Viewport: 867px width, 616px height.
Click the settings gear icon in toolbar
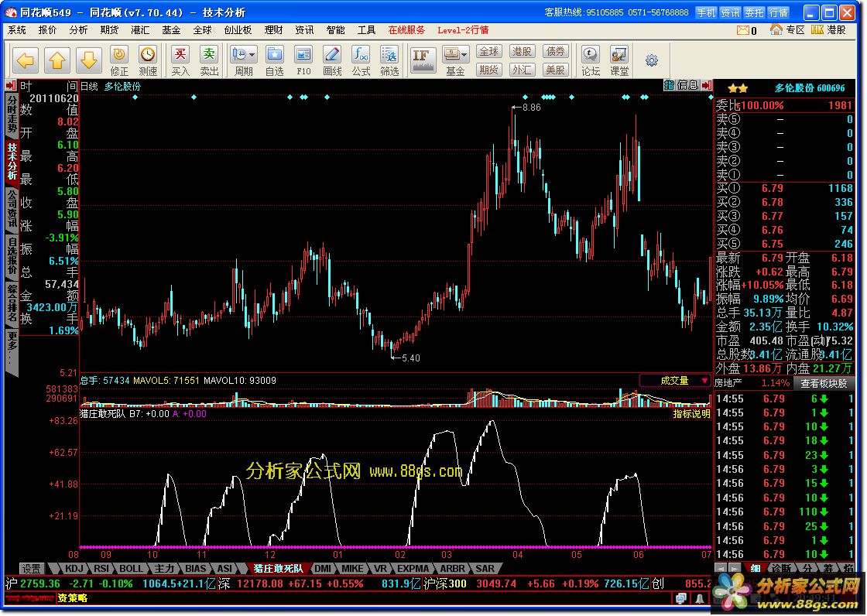[x=652, y=60]
